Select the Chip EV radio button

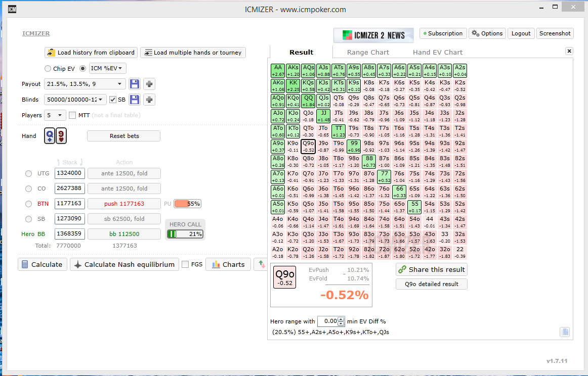coord(48,69)
